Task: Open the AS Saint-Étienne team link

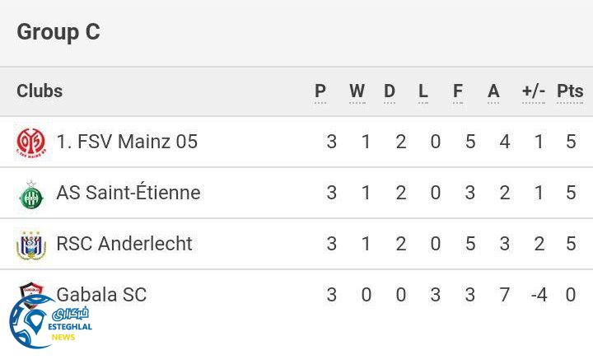Action: [x=128, y=193]
